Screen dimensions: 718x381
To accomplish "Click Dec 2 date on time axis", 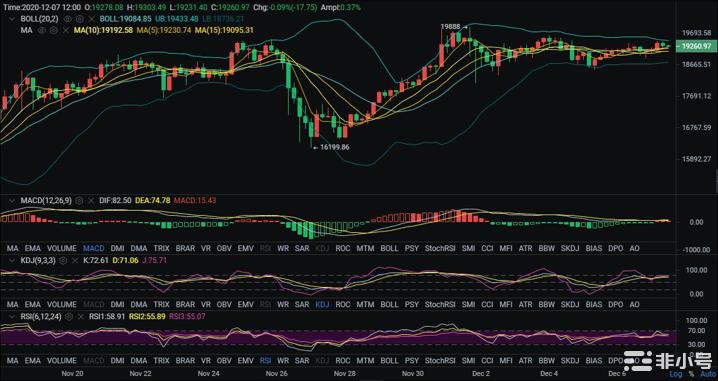I will [x=481, y=374].
